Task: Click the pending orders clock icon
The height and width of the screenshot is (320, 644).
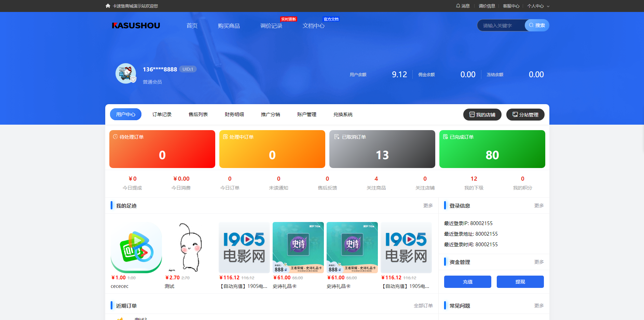Action: click(x=115, y=137)
